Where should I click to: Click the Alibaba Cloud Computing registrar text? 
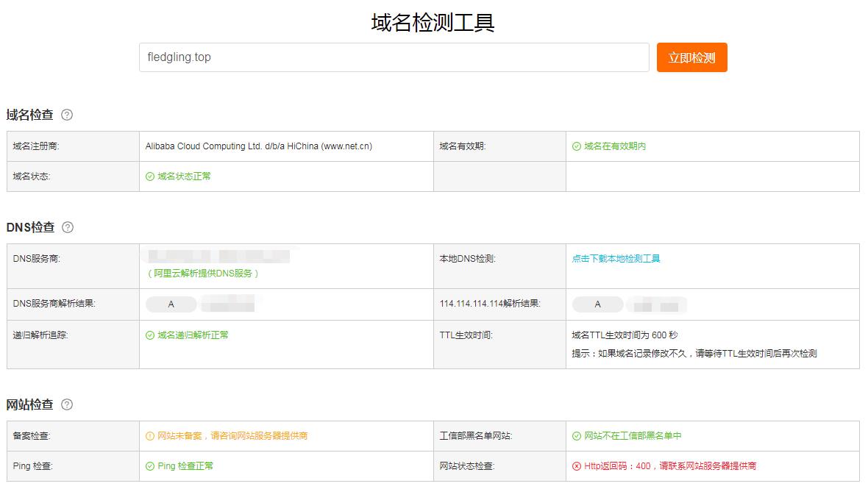258,146
